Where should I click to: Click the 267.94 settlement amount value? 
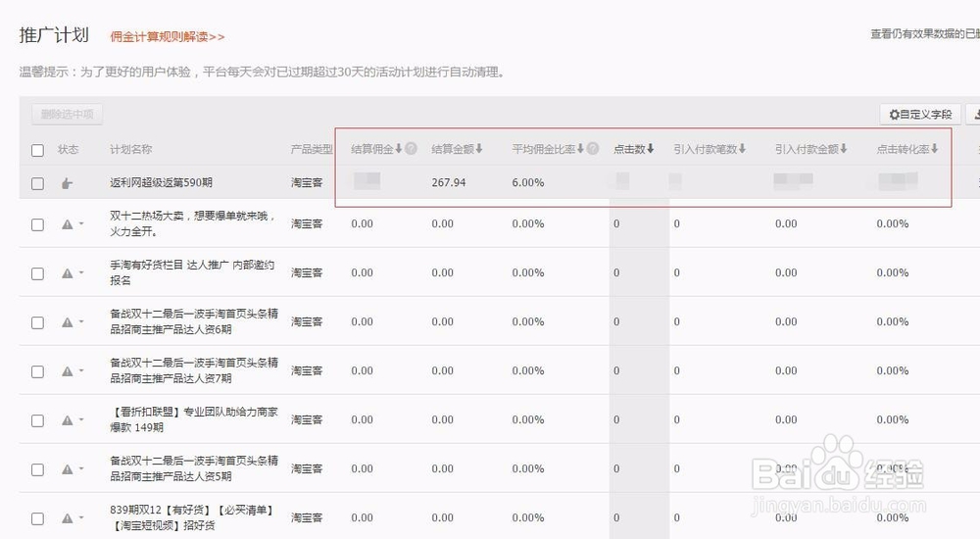pyautogui.click(x=448, y=182)
